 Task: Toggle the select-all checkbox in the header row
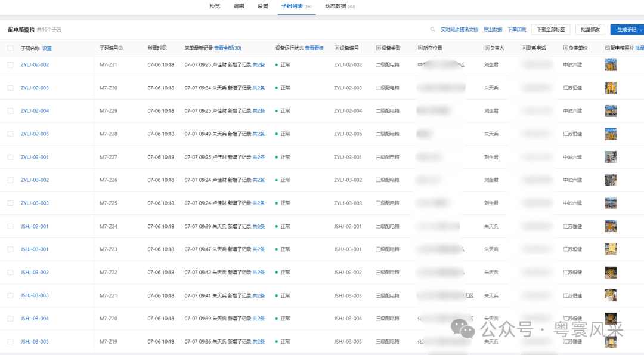click(10, 48)
